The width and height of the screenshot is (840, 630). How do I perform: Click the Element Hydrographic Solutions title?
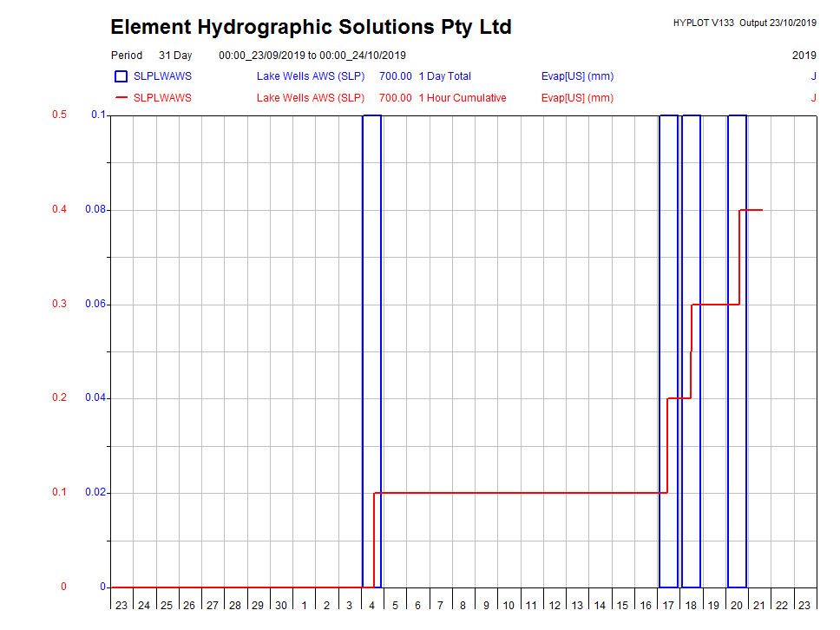coord(311,27)
